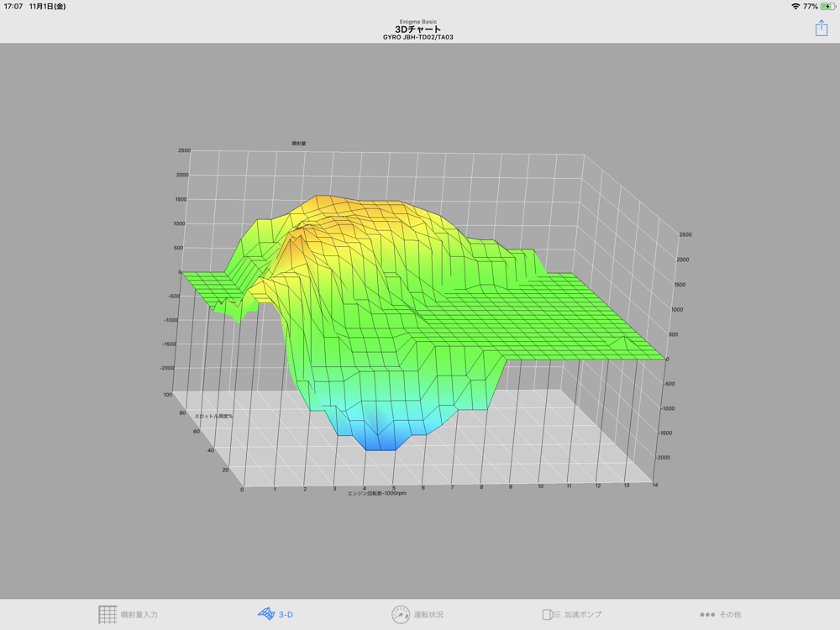Select the 3-D tab label

pos(286,615)
